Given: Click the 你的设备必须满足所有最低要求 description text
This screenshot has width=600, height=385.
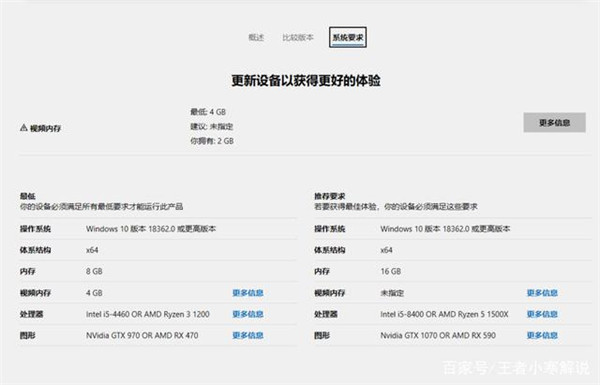Looking at the screenshot, I should [x=101, y=207].
